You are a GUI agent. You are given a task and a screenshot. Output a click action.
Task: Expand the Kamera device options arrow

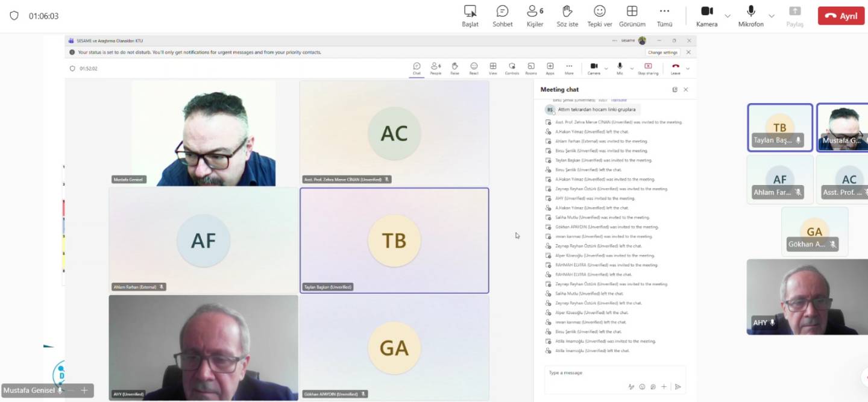pyautogui.click(x=728, y=16)
